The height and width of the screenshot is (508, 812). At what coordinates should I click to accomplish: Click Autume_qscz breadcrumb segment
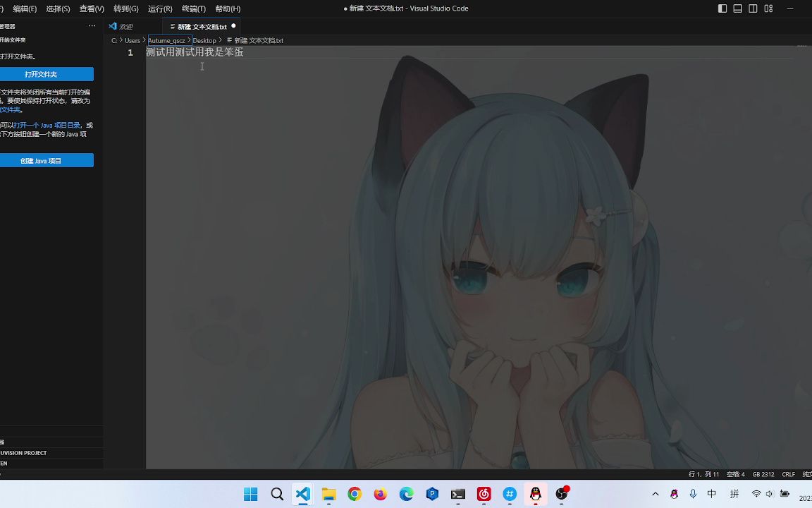pyautogui.click(x=167, y=40)
